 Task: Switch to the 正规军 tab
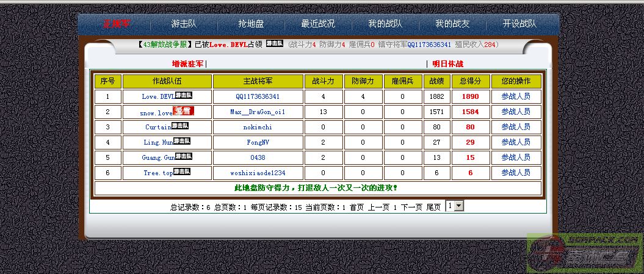pos(116,24)
